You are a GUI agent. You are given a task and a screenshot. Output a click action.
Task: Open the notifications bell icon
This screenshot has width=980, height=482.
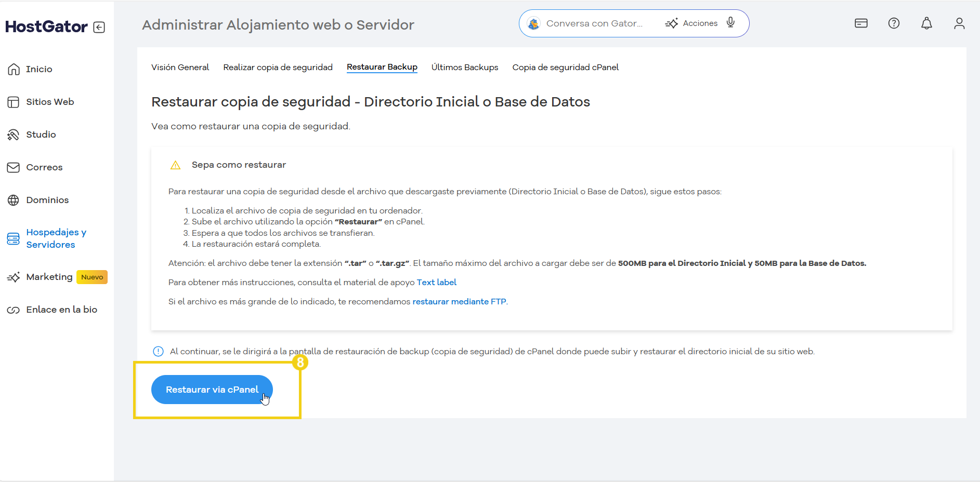click(927, 23)
